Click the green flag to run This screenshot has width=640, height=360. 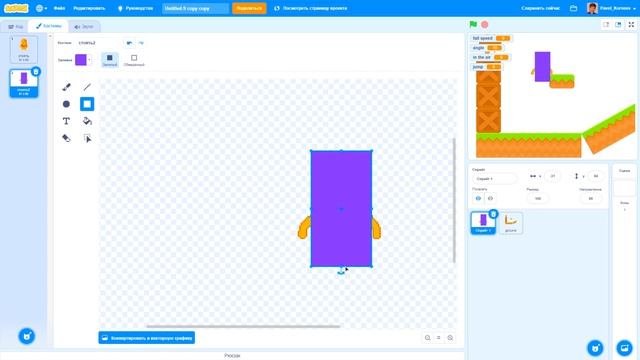(x=473, y=24)
